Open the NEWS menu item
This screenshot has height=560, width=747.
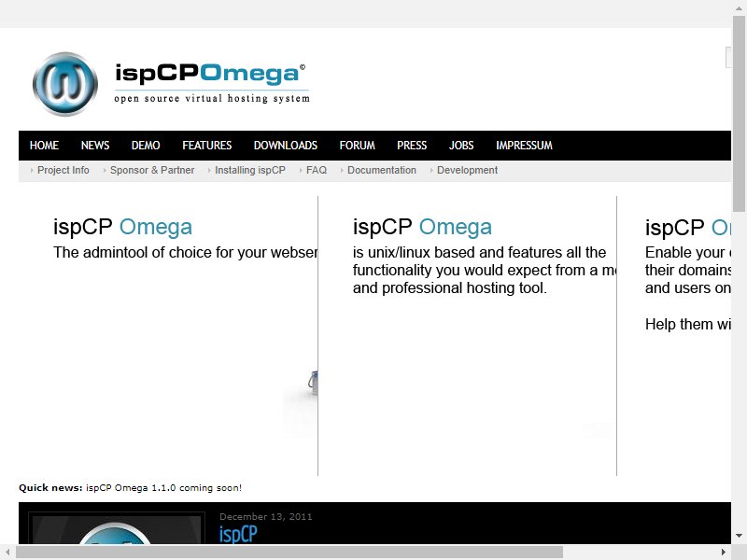(x=95, y=146)
